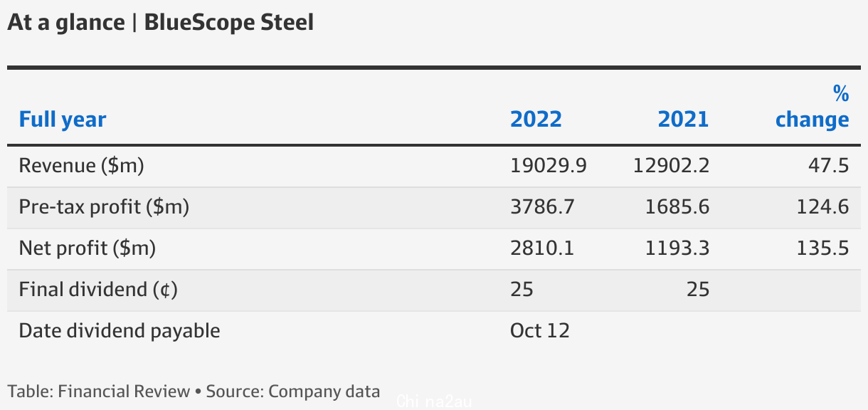The height and width of the screenshot is (410, 868).
Task: Click the 'Table: Financial Review' source credit
Action: [99, 391]
